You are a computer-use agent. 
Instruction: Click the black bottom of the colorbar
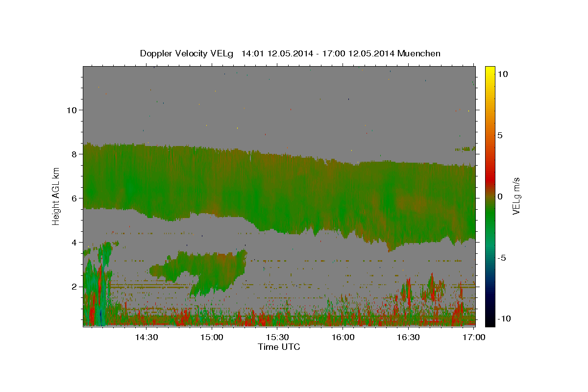(490, 321)
